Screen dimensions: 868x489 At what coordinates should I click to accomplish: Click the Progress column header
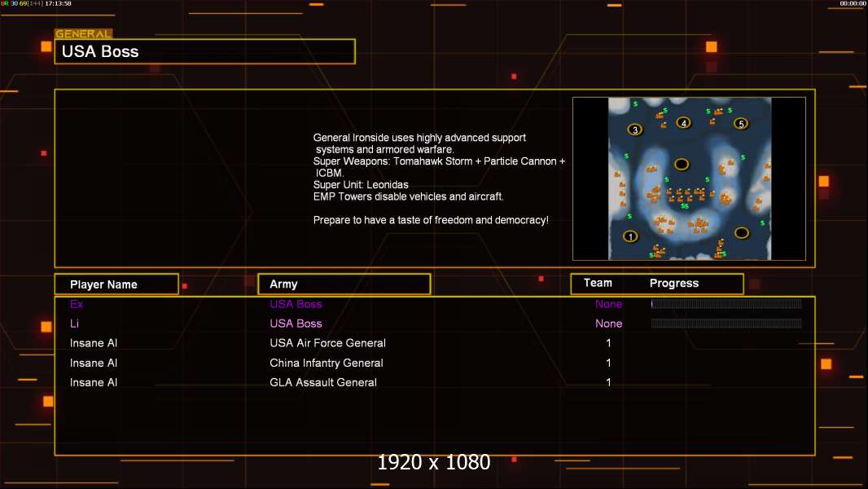(673, 283)
